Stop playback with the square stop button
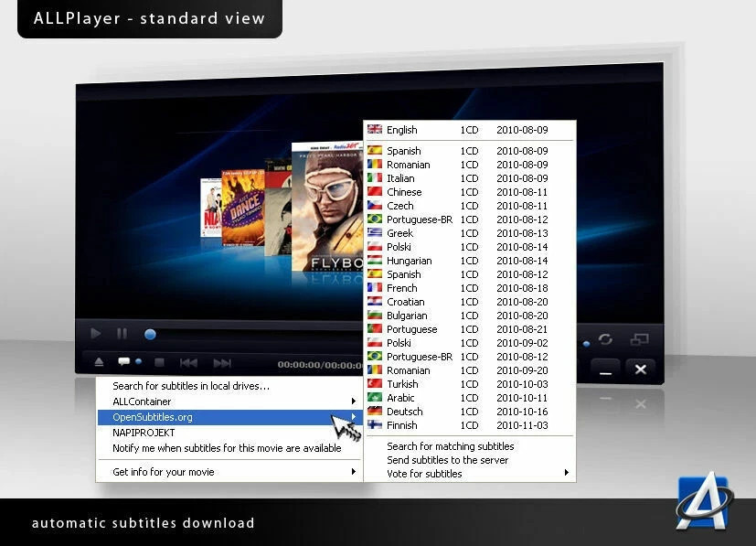This screenshot has width=756, height=546. pos(160,362)
